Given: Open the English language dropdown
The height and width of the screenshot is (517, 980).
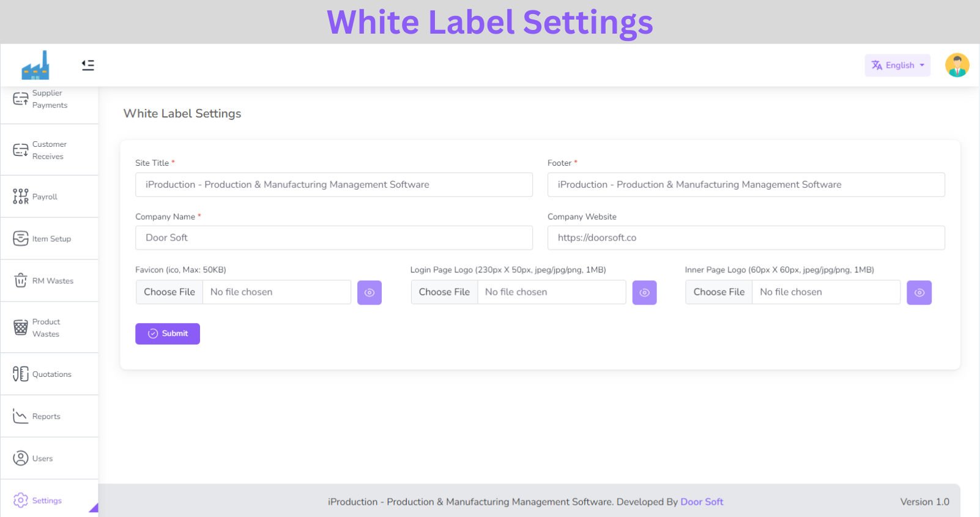Looking at the screenshot, I should point(897,65).
